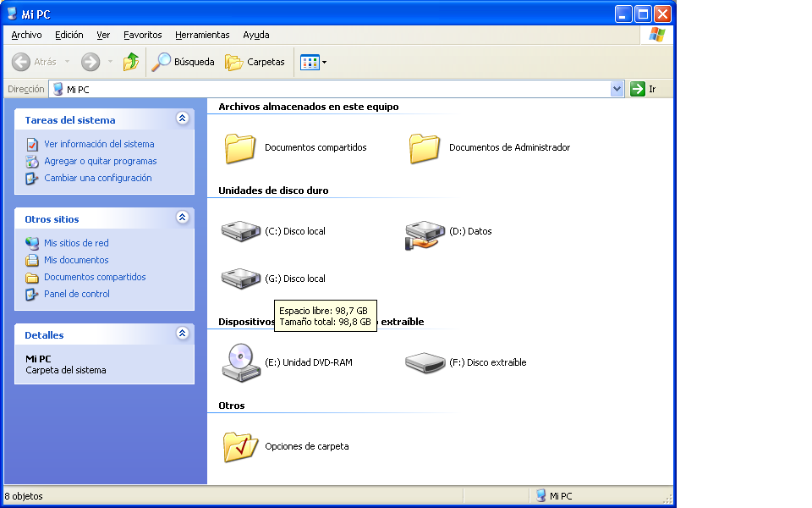The image size is (812, 508).
Task: Click the Carpetas folders icon
Action: 255,62
